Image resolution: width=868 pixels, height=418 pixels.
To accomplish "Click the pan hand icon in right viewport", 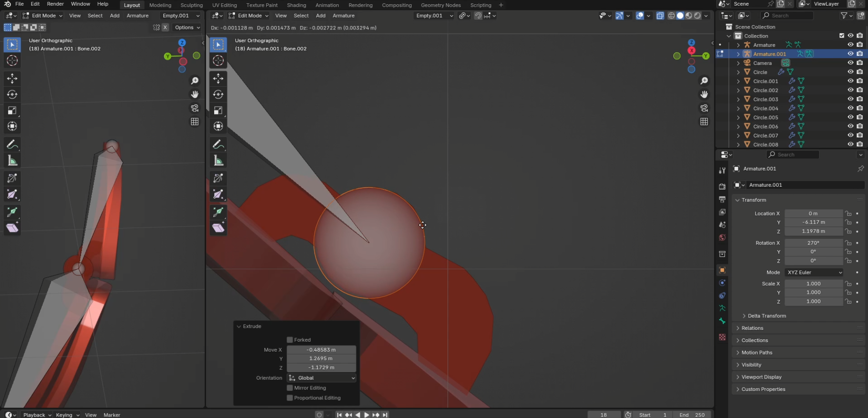I will coord(704,94).
